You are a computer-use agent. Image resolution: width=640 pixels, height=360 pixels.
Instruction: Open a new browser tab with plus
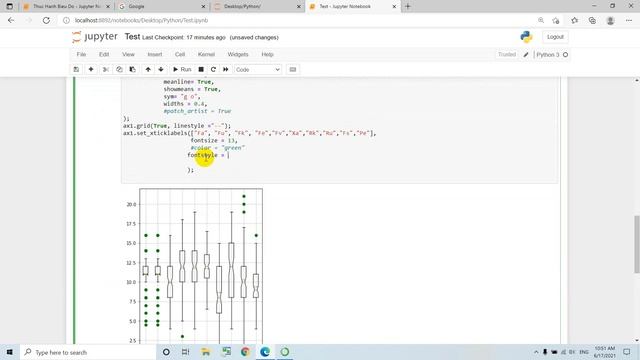(x=408, y=6)
